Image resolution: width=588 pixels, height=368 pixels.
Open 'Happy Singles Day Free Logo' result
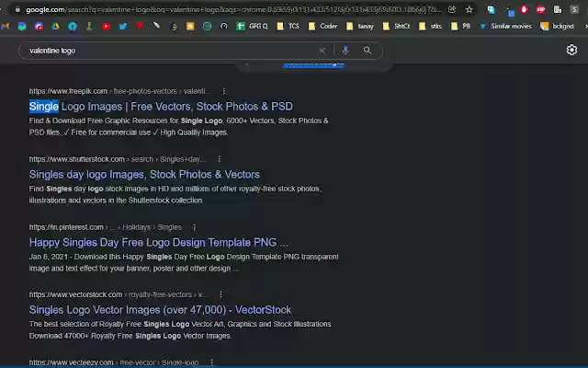pos(158,242)
